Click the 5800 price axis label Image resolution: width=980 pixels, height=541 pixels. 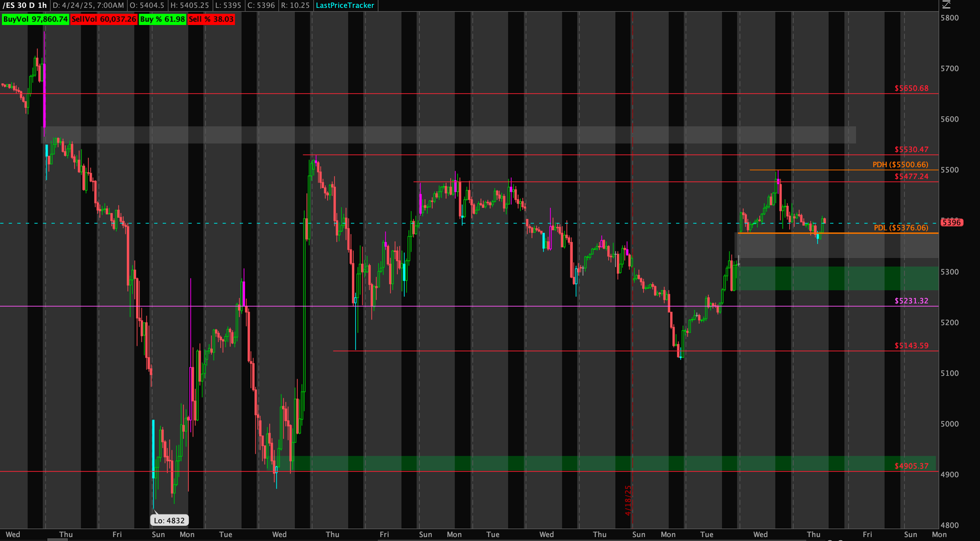[x=950, y=18]
